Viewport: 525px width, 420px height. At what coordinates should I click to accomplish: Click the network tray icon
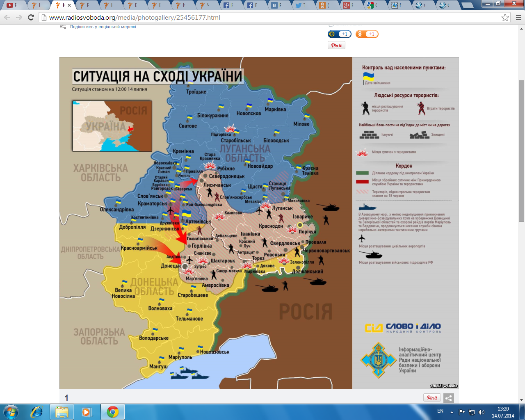click(472, 412)
